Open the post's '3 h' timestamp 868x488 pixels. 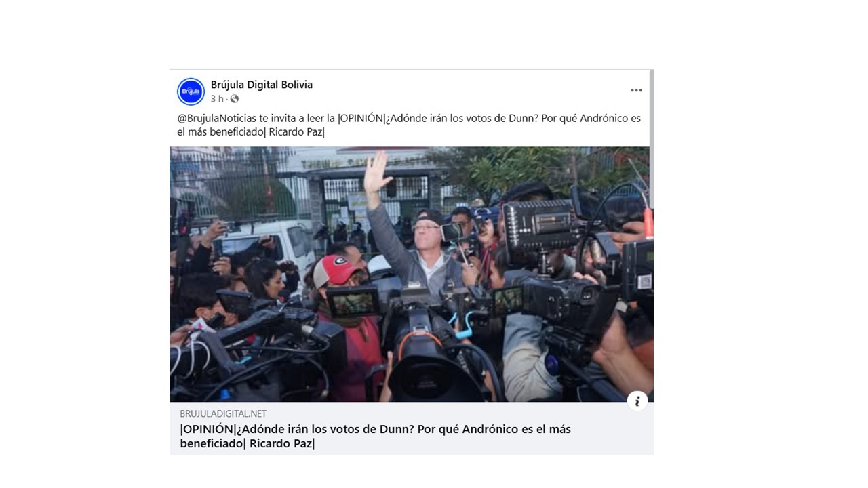[217, 99]
